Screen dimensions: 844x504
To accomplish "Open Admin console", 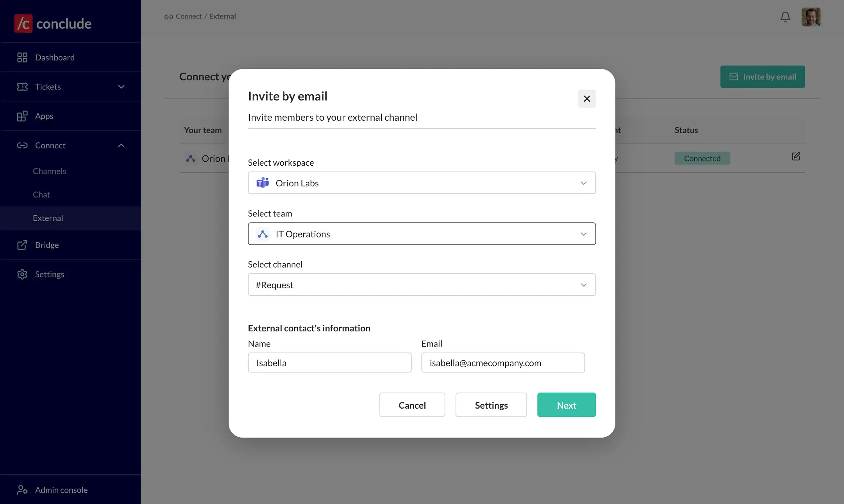I will pyautogui.click(x=70, y=490).
